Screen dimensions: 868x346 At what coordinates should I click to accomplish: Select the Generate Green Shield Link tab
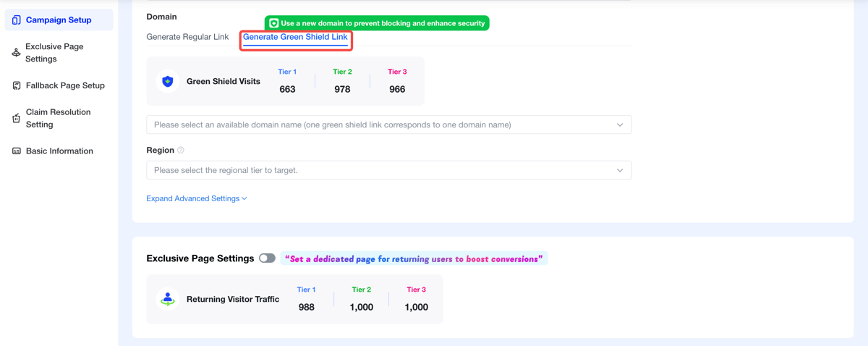click(x=295, y=37)
